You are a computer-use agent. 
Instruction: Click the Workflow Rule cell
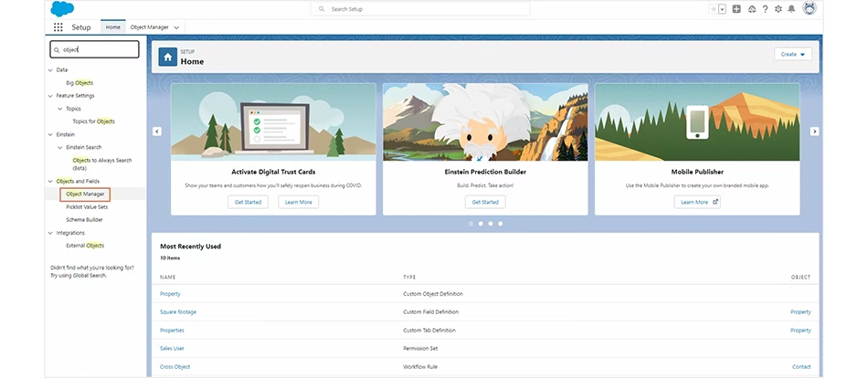point(420,367)
